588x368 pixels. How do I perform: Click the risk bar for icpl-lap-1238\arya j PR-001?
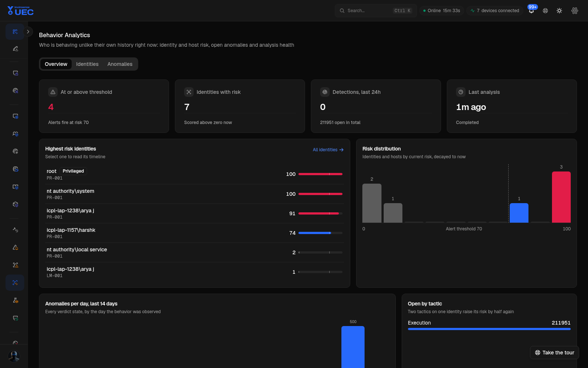click(320, 213)
